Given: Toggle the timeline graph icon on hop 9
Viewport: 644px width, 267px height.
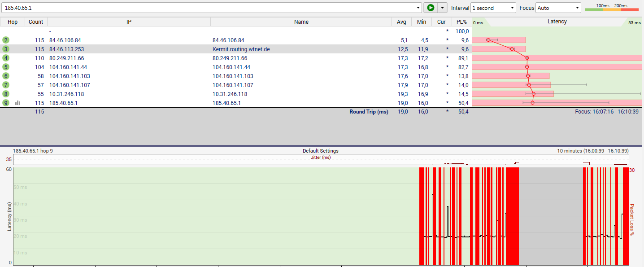Looking at the screenshot, I should tap(17, 103).
